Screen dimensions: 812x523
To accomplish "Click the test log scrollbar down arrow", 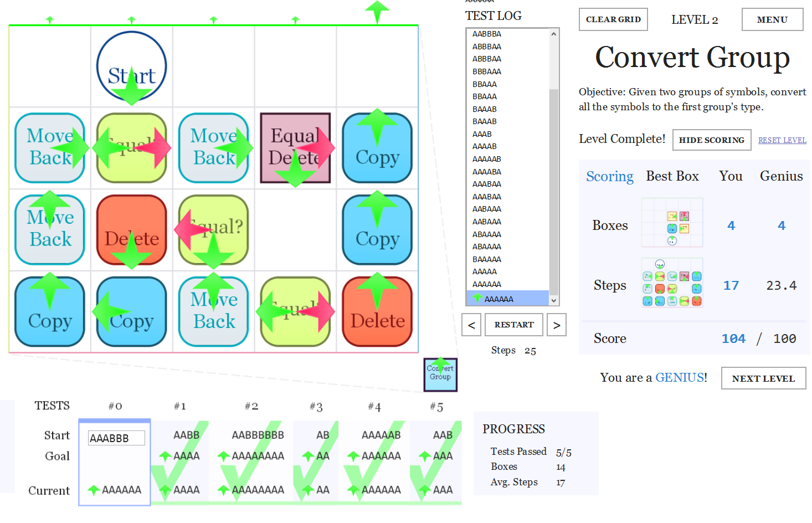I will coord(554,300).
